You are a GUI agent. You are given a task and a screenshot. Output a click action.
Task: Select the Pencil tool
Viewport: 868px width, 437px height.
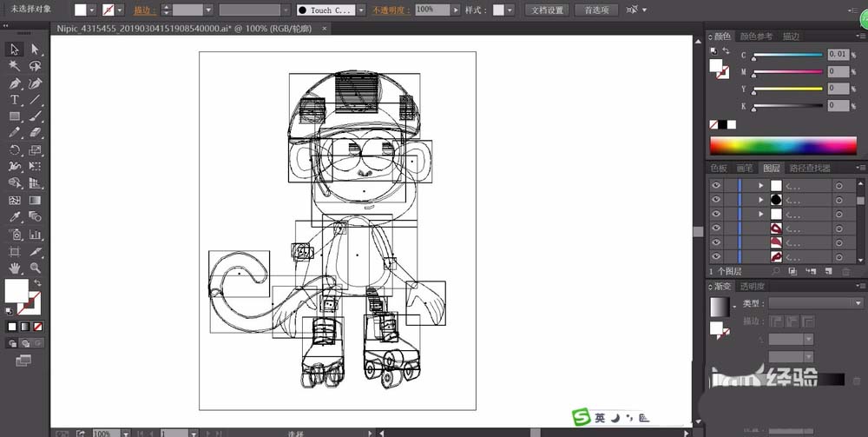point(15,133)
